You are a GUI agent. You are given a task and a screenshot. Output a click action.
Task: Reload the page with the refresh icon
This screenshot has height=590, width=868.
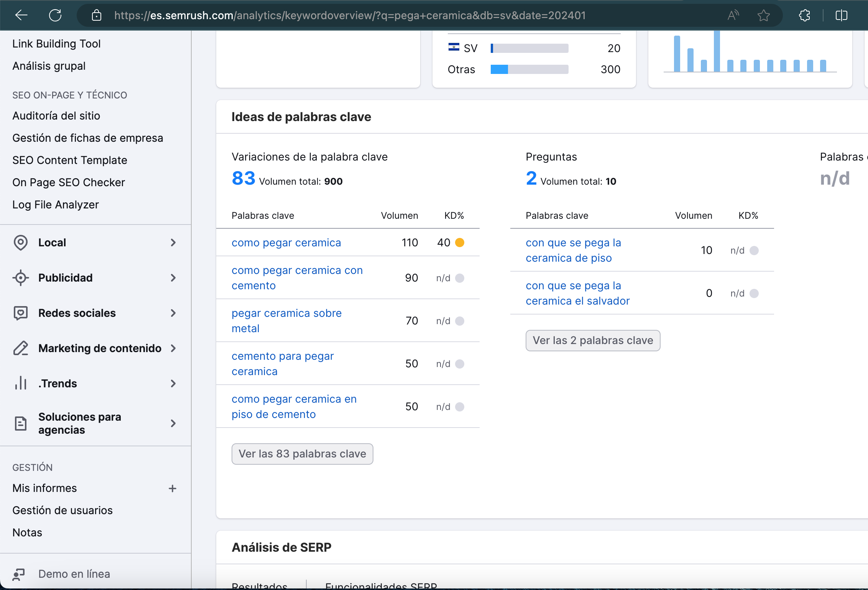pyautogui.click(x=55, y=15)
